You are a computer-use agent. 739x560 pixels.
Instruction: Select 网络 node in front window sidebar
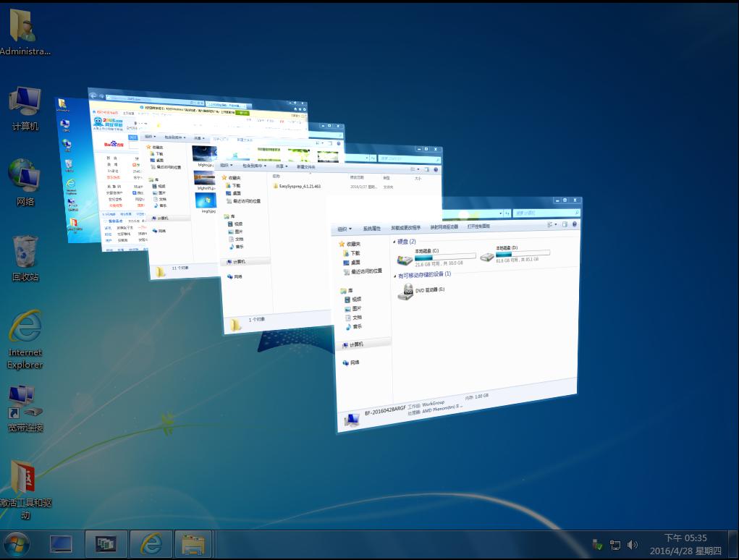[351, 362]
